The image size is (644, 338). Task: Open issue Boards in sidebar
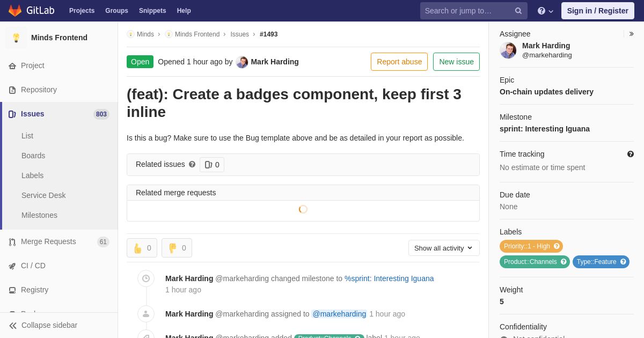[33, 156]
